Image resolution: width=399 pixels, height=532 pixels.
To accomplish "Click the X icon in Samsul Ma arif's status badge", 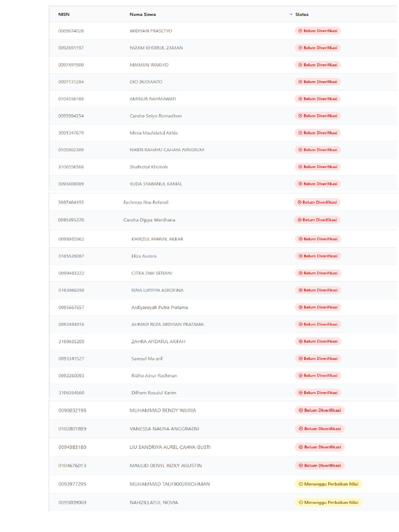I will point(300,359).
